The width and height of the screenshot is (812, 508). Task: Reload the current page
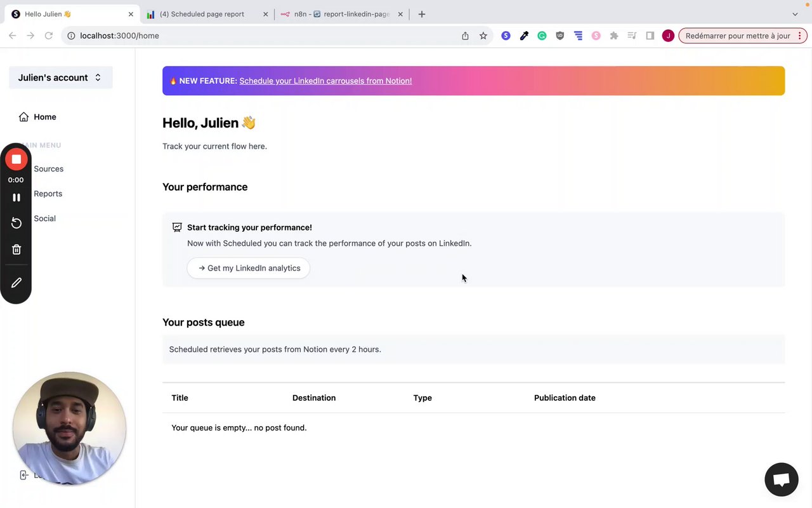point(48,36)
